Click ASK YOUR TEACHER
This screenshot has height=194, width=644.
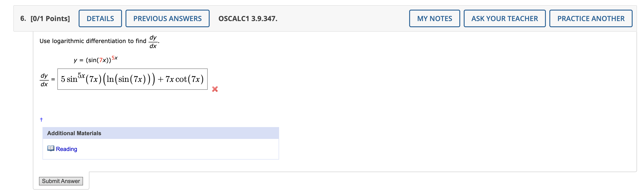[504, 18]
